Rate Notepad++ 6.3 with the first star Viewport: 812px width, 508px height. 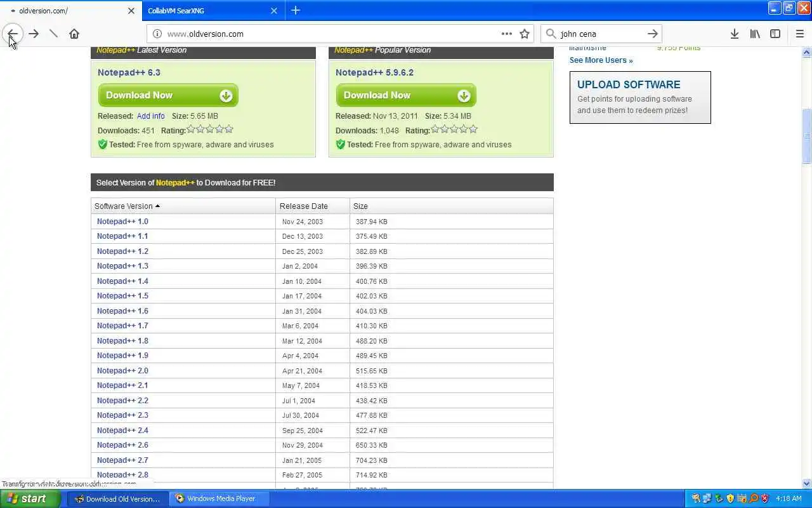tap(191, 130)
